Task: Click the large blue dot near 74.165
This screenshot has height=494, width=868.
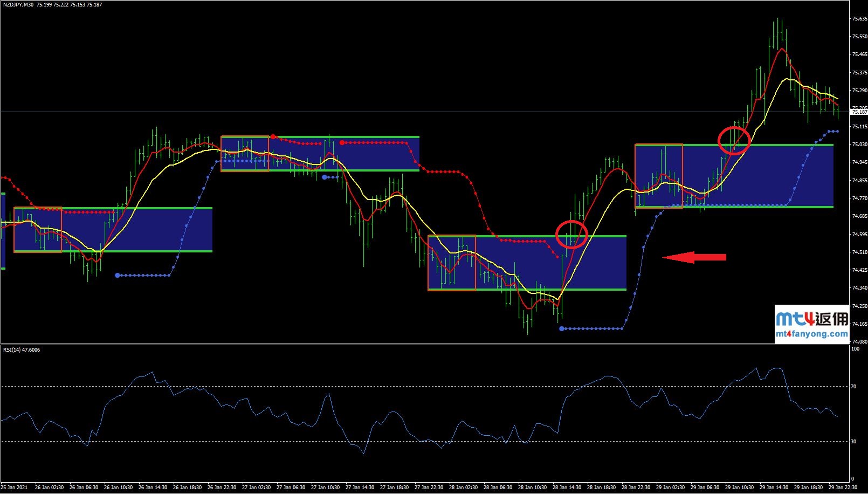Action: coord(562,328)
